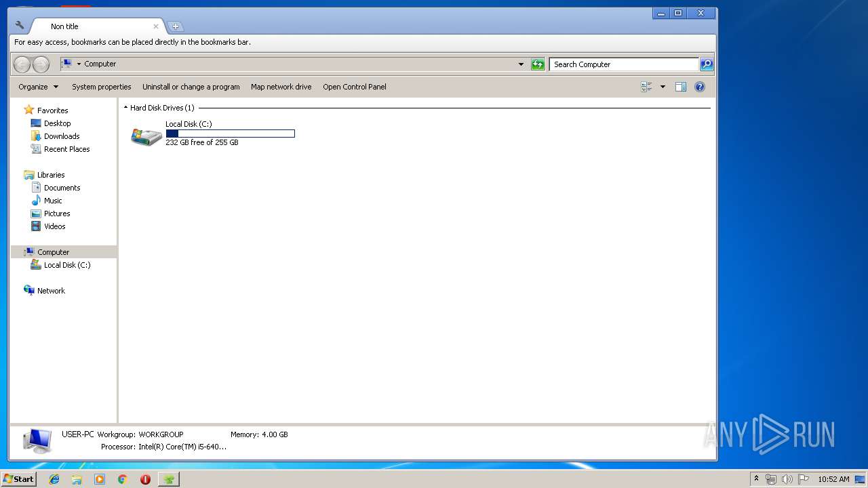Open the Start menu

pyautogui.click(x=18, y=479)
